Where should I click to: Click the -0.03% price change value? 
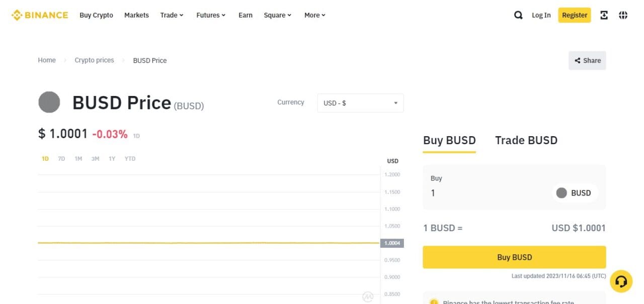click(x=110, y=134)
